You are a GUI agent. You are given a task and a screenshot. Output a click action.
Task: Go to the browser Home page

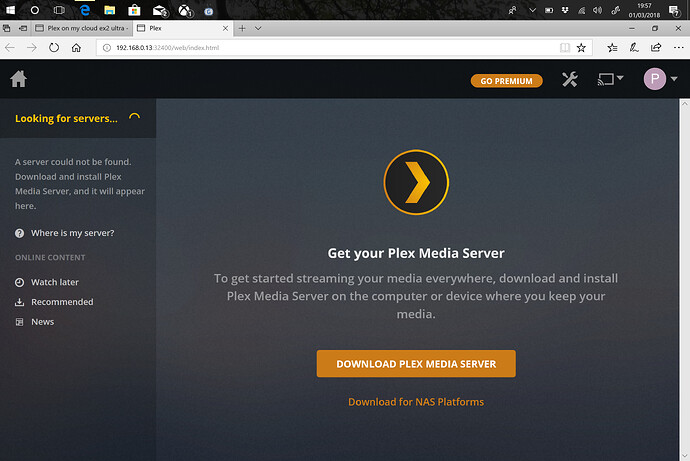(x=76, y=48)
